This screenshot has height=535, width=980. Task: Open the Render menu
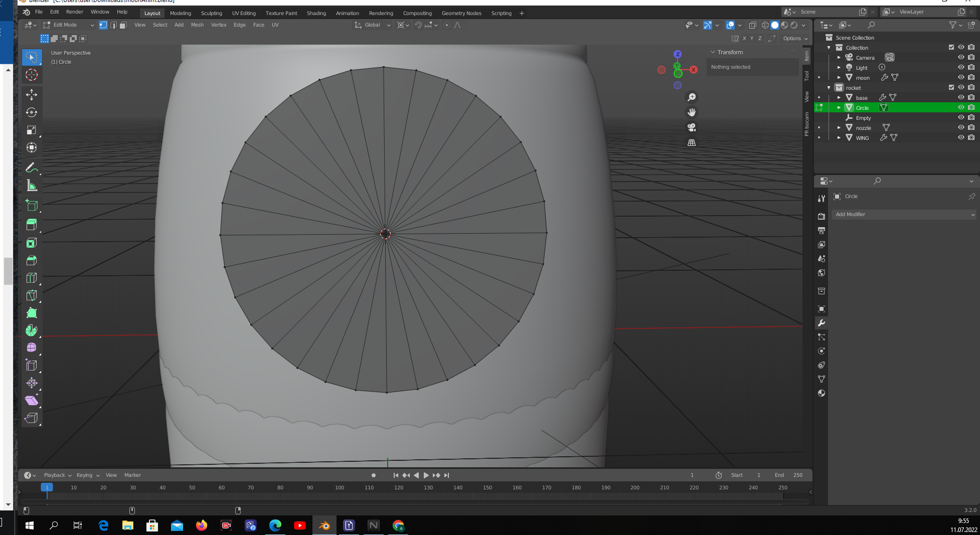[75, 12]
